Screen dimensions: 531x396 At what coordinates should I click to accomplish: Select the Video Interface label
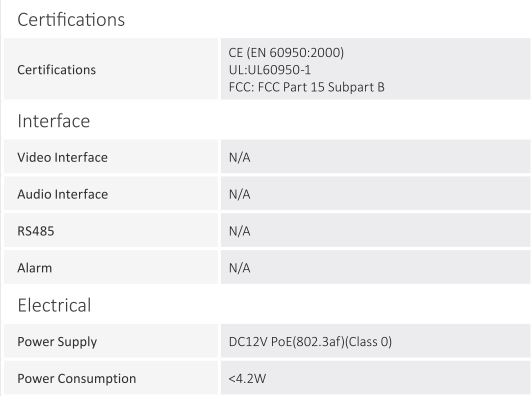[62, 157]
